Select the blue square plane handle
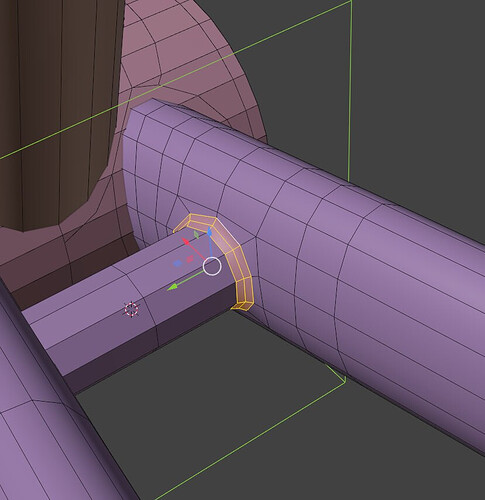 177,263
